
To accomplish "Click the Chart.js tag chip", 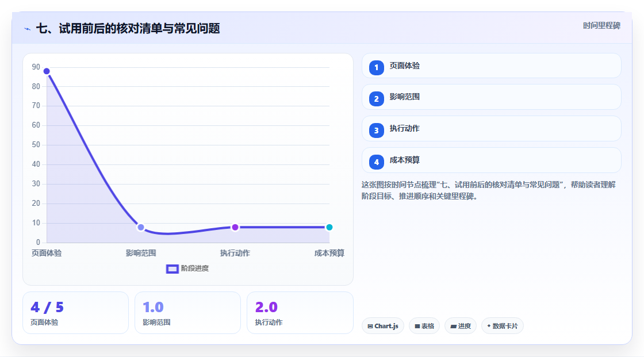I will pos(383,326).
